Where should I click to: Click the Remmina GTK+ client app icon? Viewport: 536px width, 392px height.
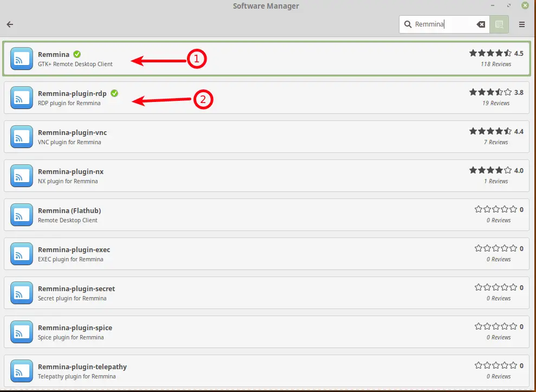pos(22,59)
